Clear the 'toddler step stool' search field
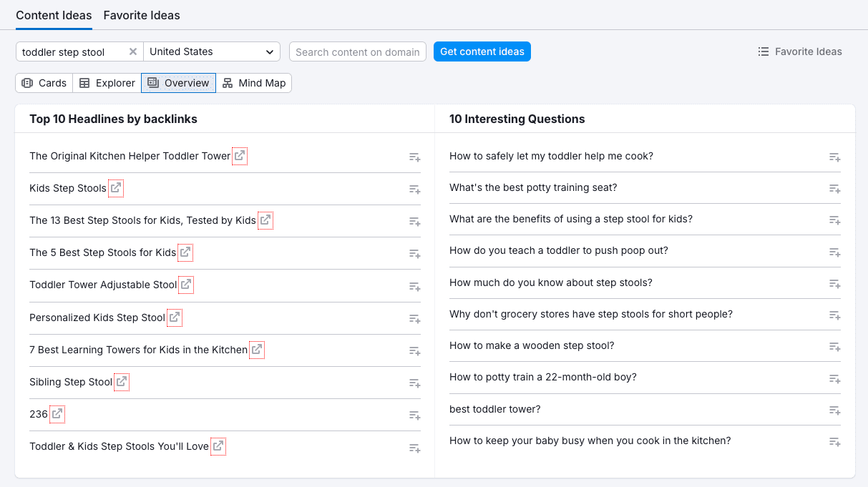868x487 pixels. click(x=133, y=51)
